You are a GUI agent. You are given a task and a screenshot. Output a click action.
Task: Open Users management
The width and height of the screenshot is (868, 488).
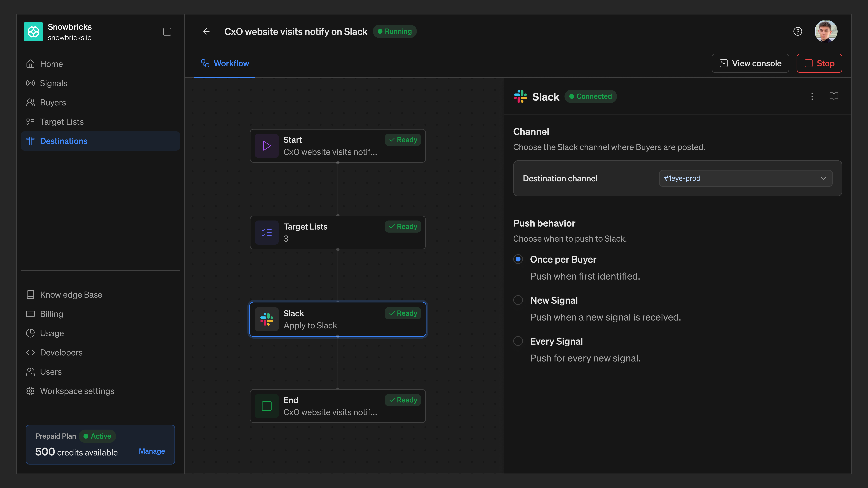pos(100,372)
